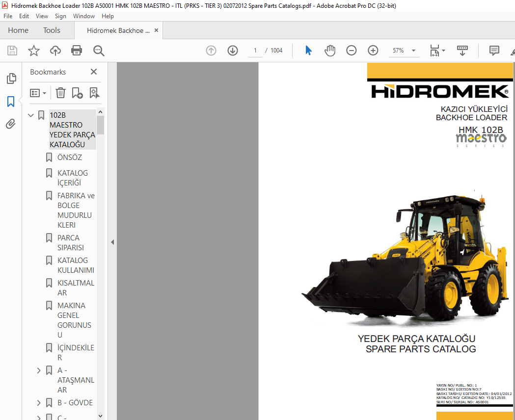Go to previous page arrow
Viewport: 515px width, 420px height.
[211, 51]
